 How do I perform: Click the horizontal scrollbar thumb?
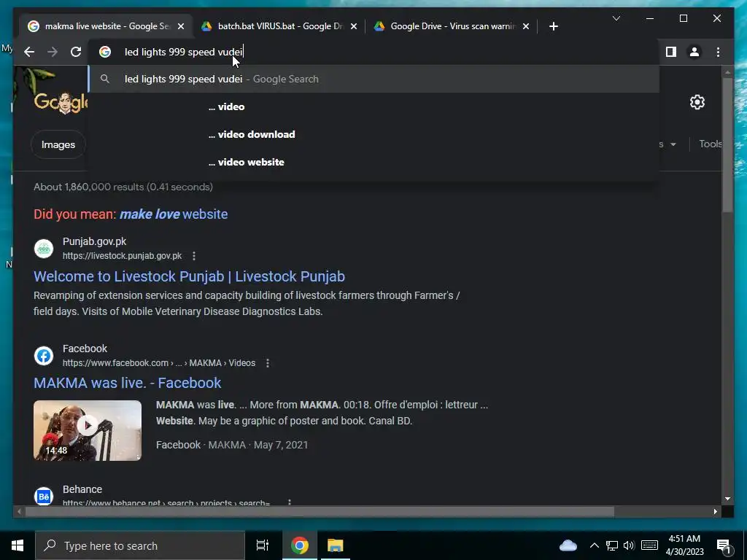tap(320, 511)
